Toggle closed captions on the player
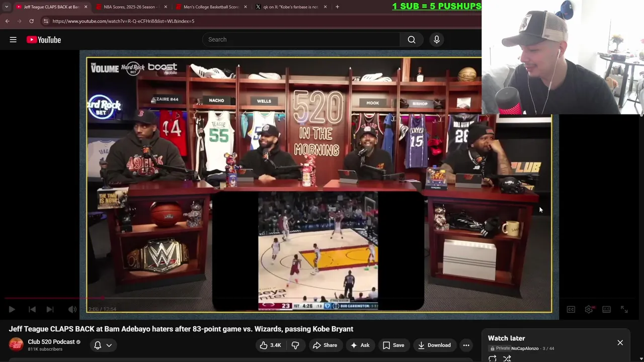The image size is (644, 362). coord(571,309)
